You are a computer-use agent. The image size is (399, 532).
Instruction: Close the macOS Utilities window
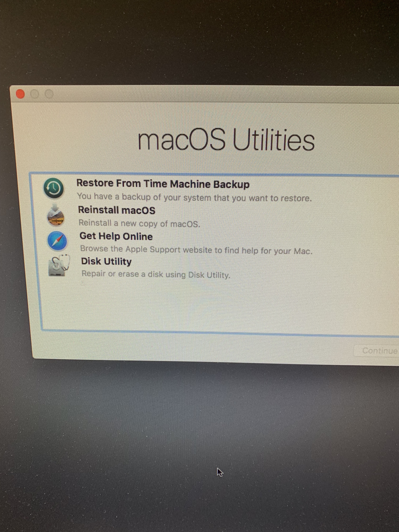point(20,94)
